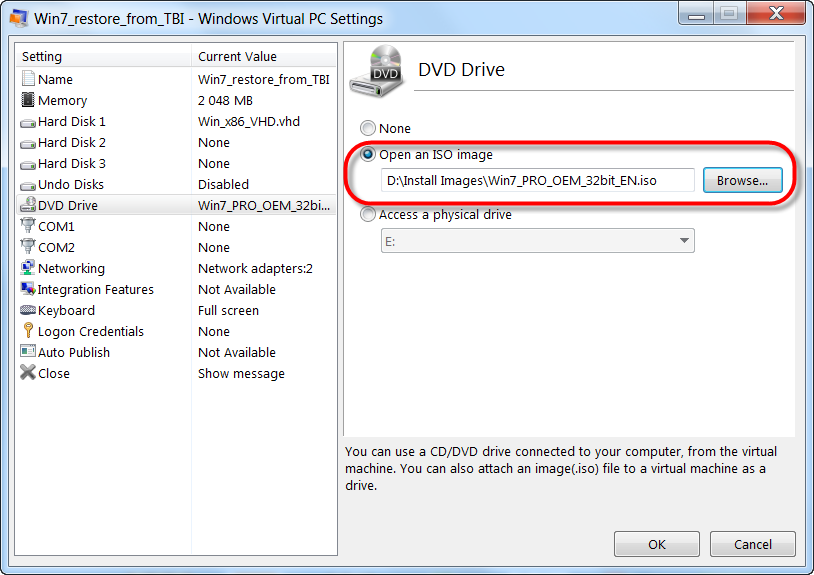Click the Close setting X icon
The image size is (814, 575).
click(x=28, y=372)
